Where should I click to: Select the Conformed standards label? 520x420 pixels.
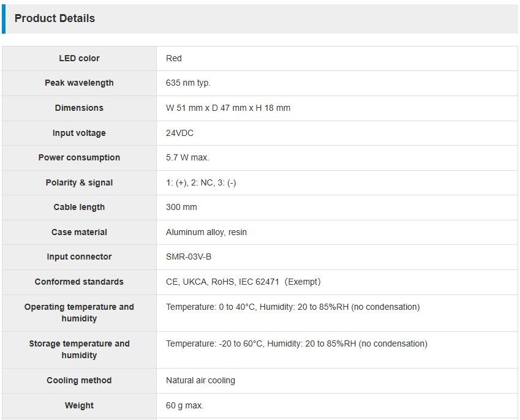[79, 282]
